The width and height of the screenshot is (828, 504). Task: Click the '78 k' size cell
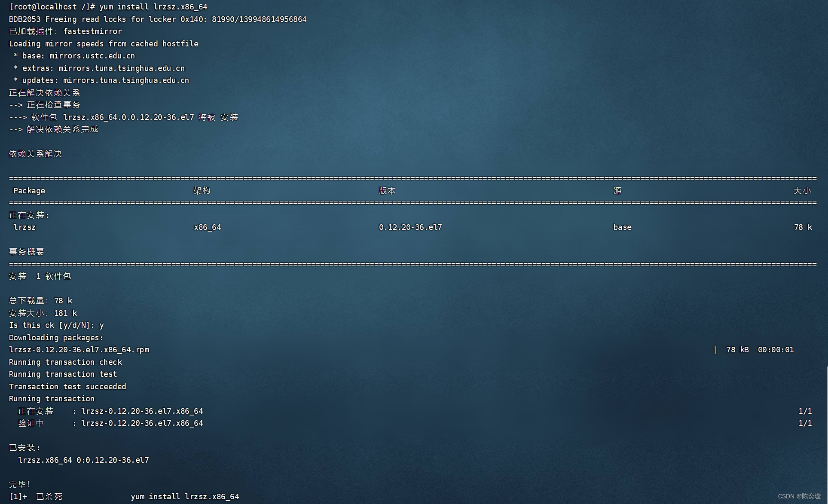(803, 227)
